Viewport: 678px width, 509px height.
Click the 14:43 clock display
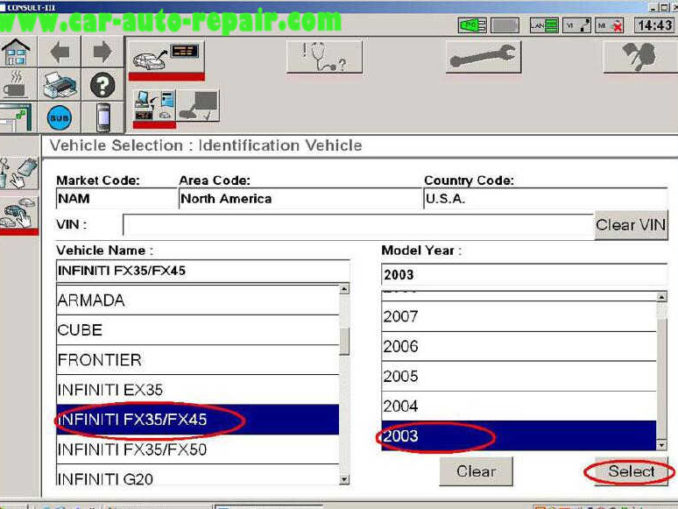[x=654, y=25]
